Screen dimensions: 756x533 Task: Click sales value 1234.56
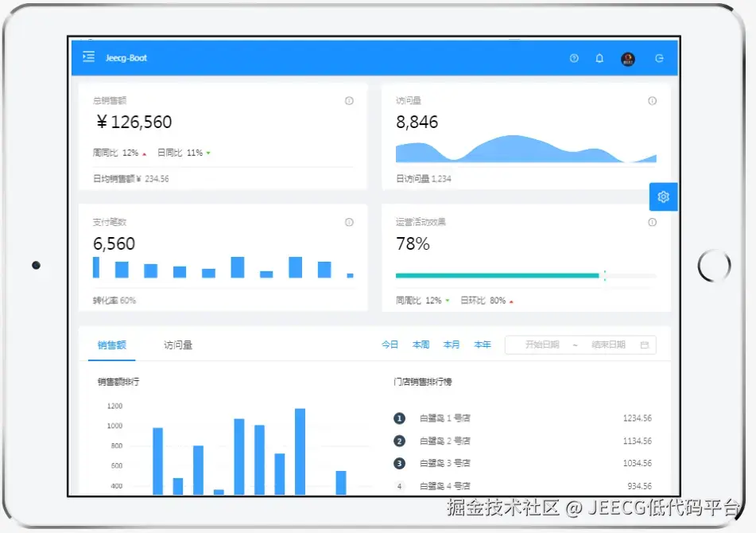[x=637, y=418]
